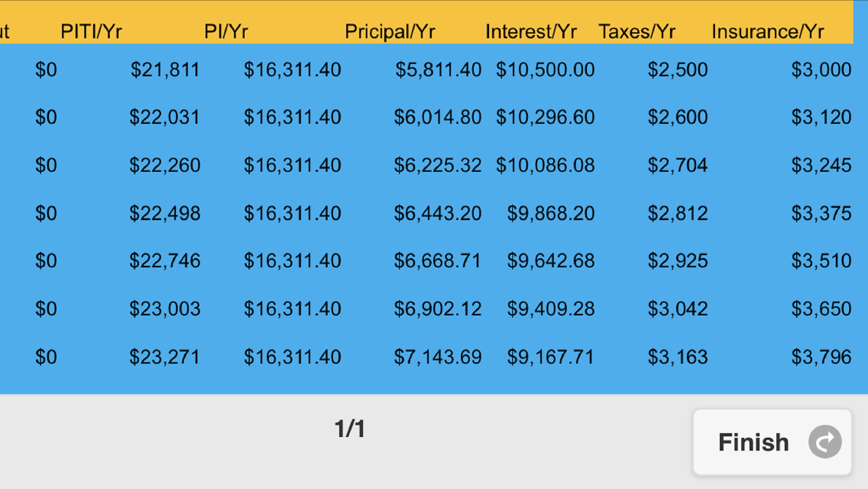Viewport: 868px width, 489px height.
Task: Click the $10,500.00 interest cell
Action: [x=545, y=69]
